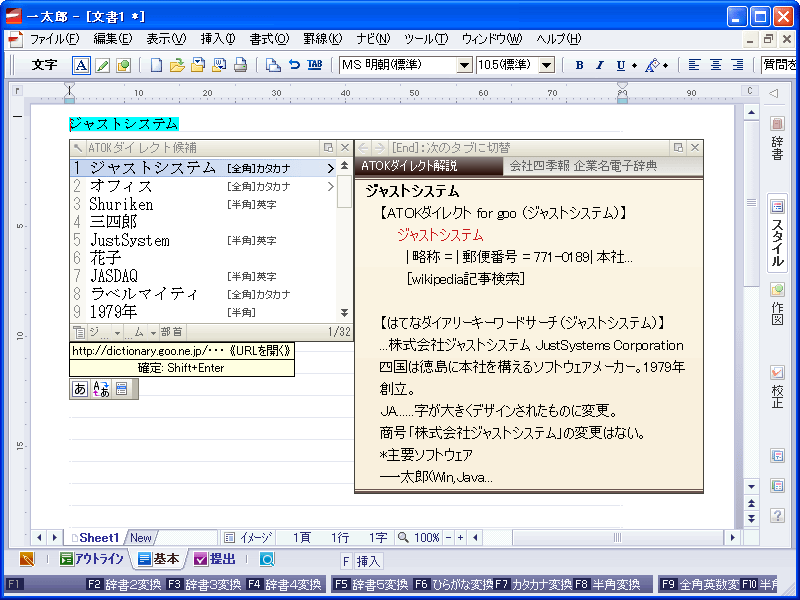Viewport: 800px width, 600px height.
Task: Click the red ジャストシステム link
Action: pos(440,235)
